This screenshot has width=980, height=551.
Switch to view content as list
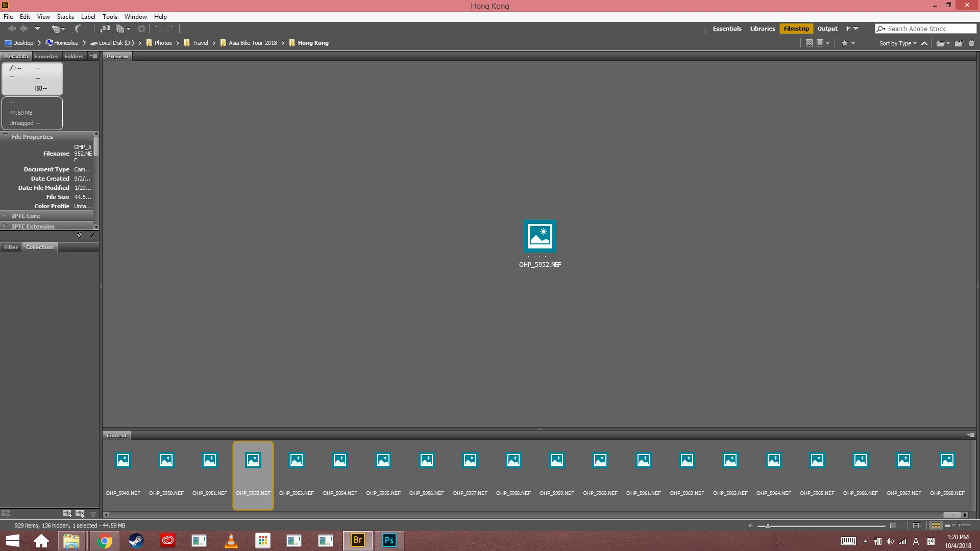[x=964, y=525]
